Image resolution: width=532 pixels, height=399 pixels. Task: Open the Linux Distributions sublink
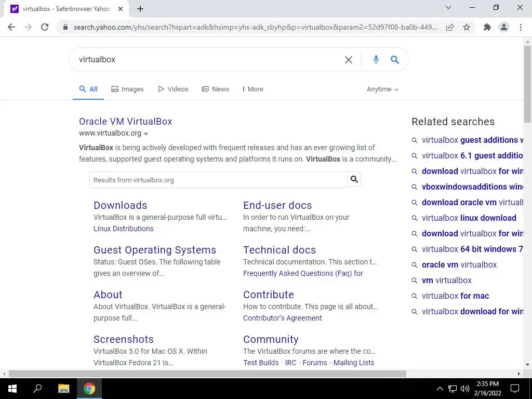(124, 229)
